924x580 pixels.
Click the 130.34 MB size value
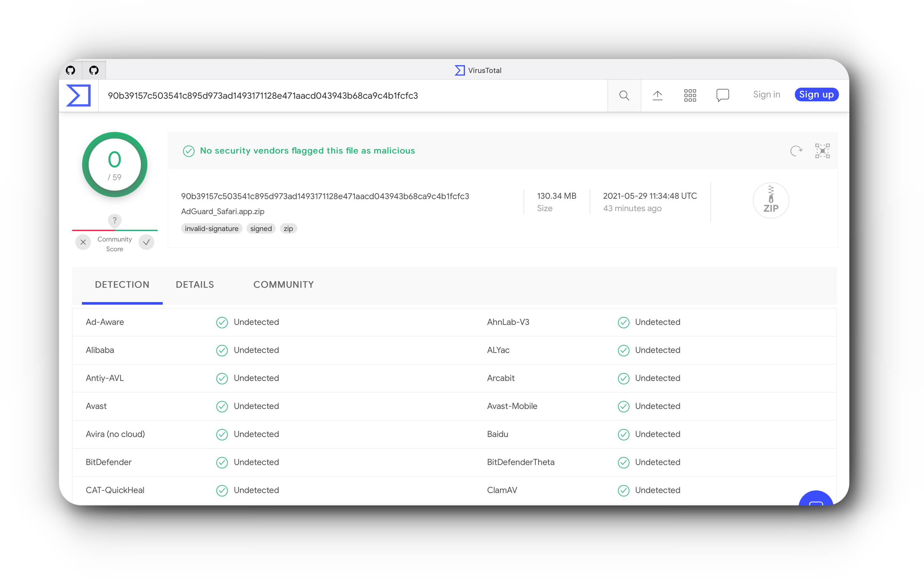[x=557, y=196]
